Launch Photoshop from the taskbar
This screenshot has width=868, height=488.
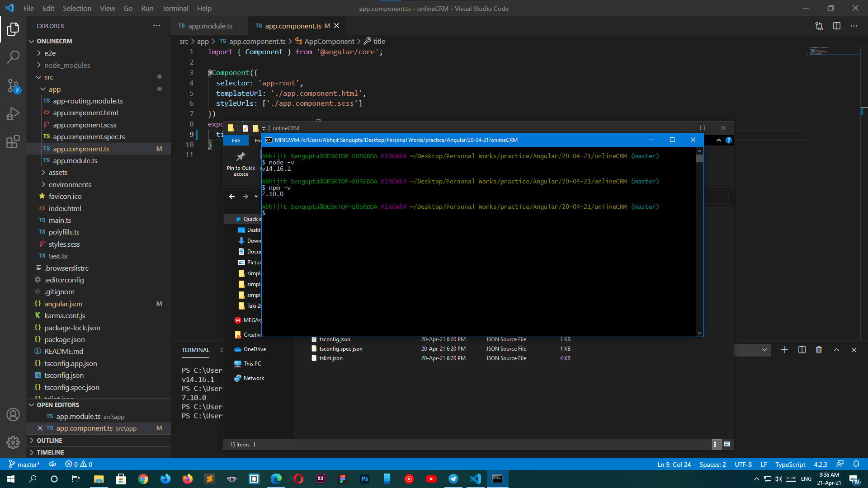pos(365,479)
